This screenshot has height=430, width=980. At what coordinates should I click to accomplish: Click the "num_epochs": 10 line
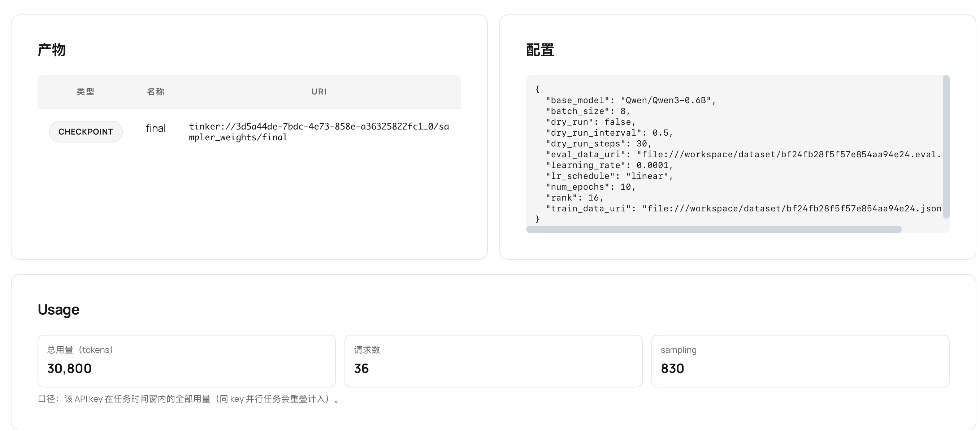pos(590,187)
